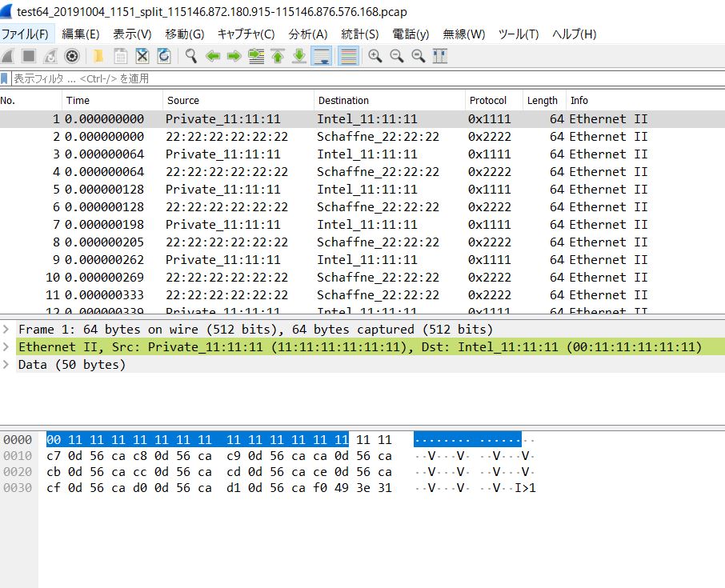Close the capture file with the X icon
Image resolution: width=725 pixels, height=588 pixels.
click(x=142, y=56)
